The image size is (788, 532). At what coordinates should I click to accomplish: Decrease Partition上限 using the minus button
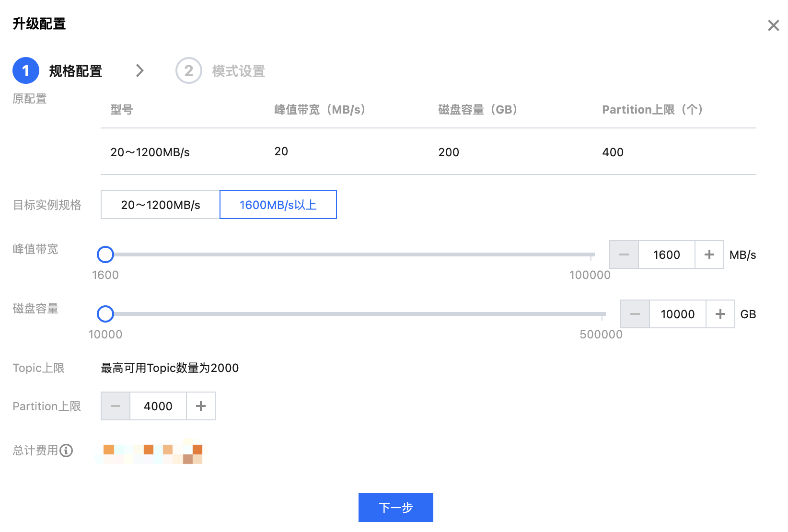[x=116, y=406]
